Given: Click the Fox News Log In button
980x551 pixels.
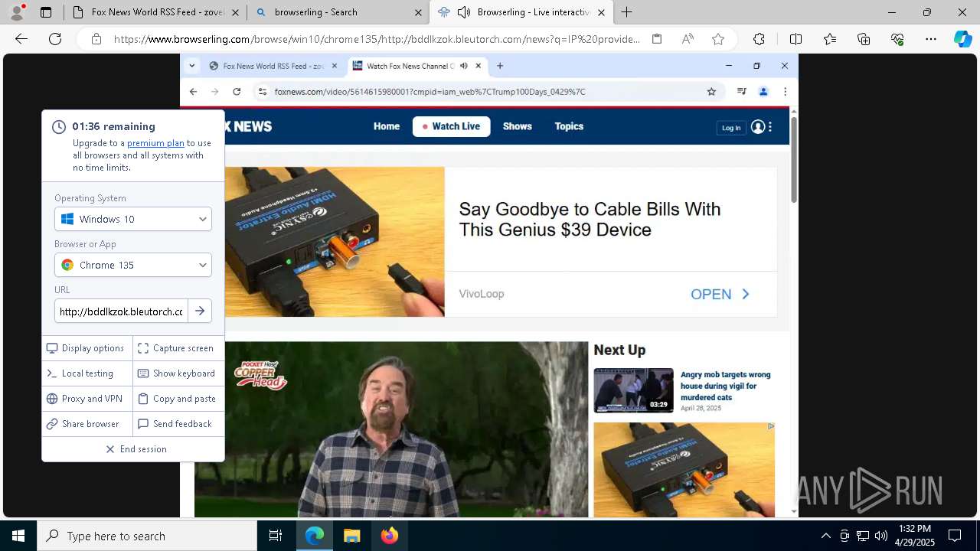Looking at the screenshot, I should pos(731,128).
